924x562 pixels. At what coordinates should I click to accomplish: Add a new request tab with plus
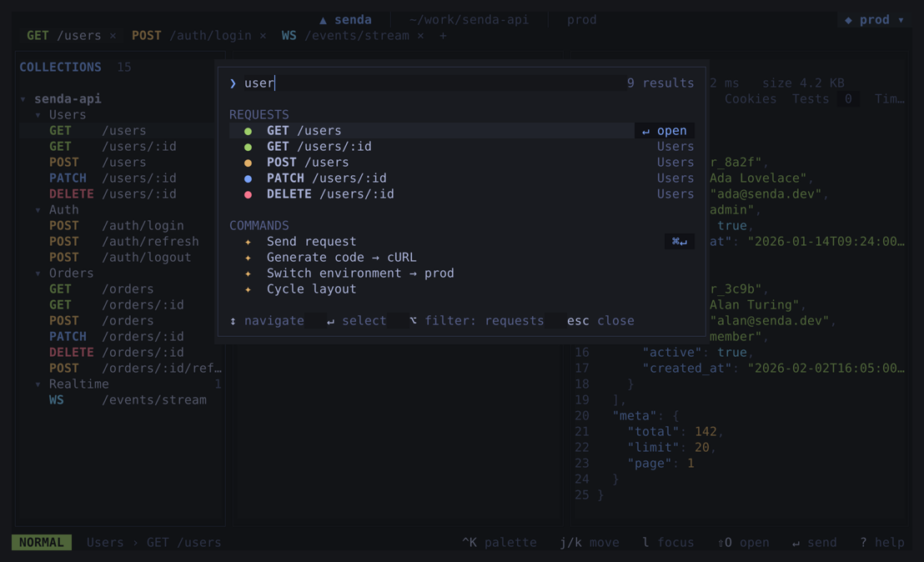click(x=443, y=36)
